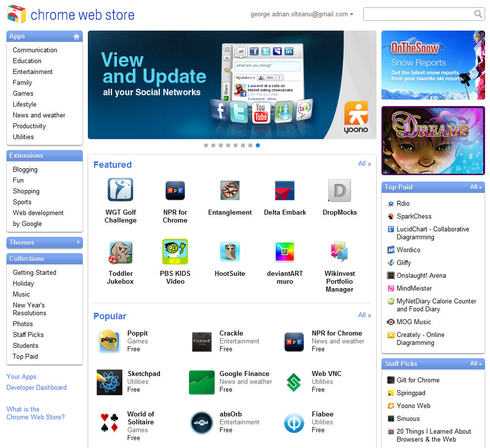Viewport: 490px width, 448px height.
Task: Open the OnTheSnow Snow Reports banner
Action: (433, 65)
